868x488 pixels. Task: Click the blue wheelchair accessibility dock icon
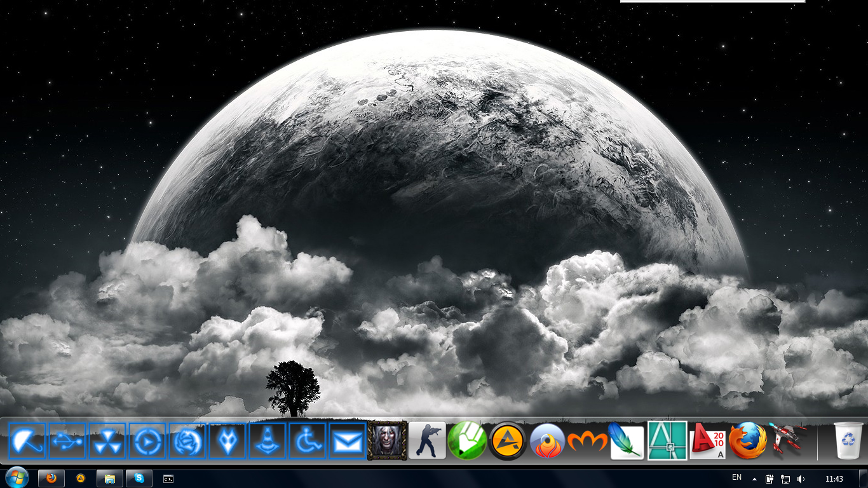point(308,441)
